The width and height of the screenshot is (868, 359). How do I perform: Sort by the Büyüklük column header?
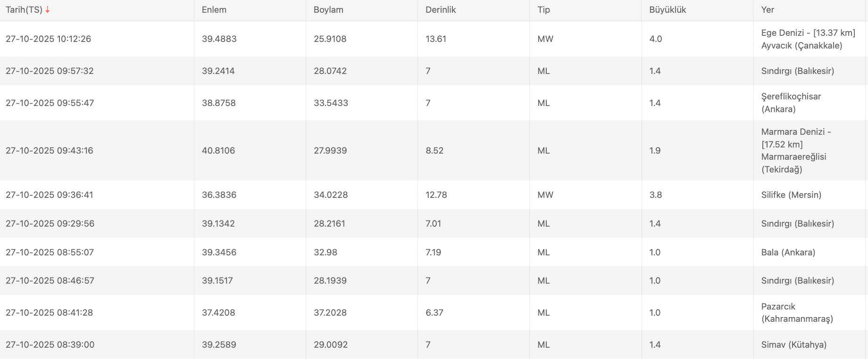point(668,10)
